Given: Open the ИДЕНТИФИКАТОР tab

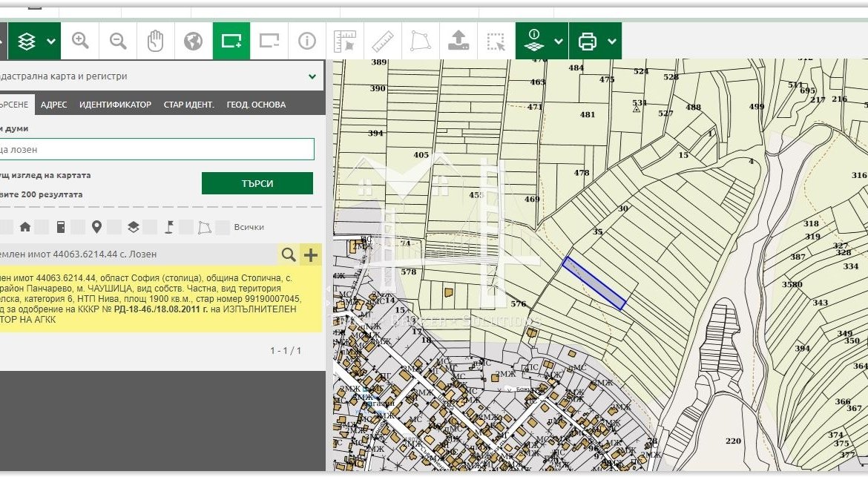Looking at the screenshot, I should click(x=115, y=105).
